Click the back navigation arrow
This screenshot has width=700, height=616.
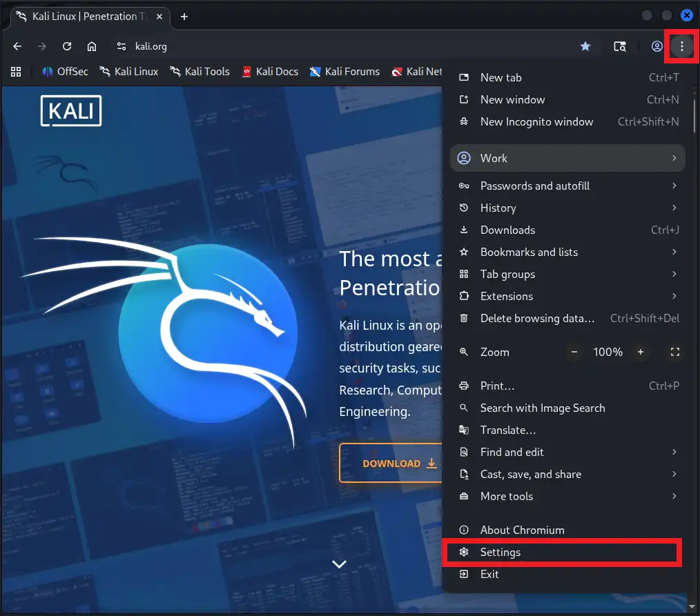[x=17, y=46]
